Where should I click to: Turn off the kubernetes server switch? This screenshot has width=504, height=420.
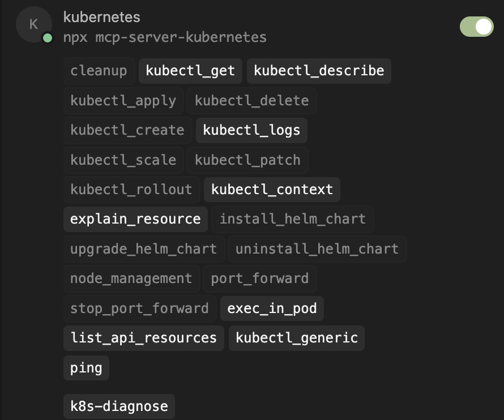[x=476, y=27]
